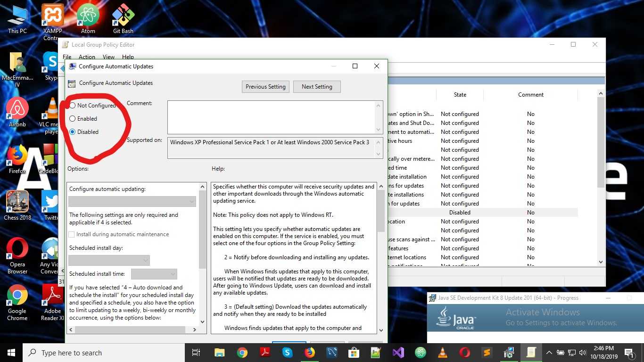The image size is (644, 362).
Task: Select the Opera Browser desktop shortcut
Action: pyautogui.click(x=17, y=255)
